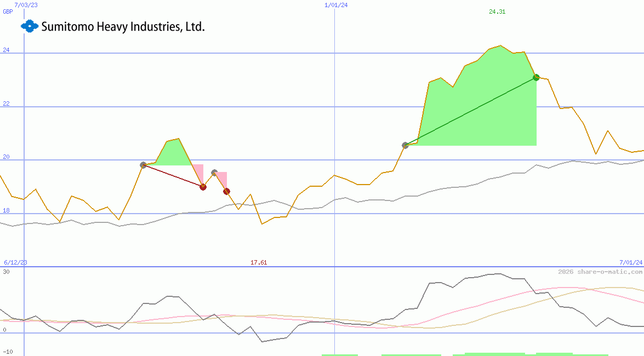
Task: Click the 7/01/24 end date label
Action: click(631, 262)
